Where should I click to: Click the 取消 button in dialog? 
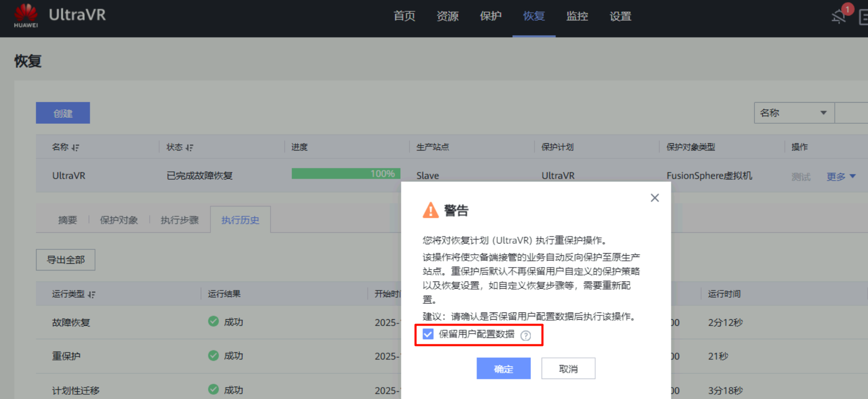568,368
